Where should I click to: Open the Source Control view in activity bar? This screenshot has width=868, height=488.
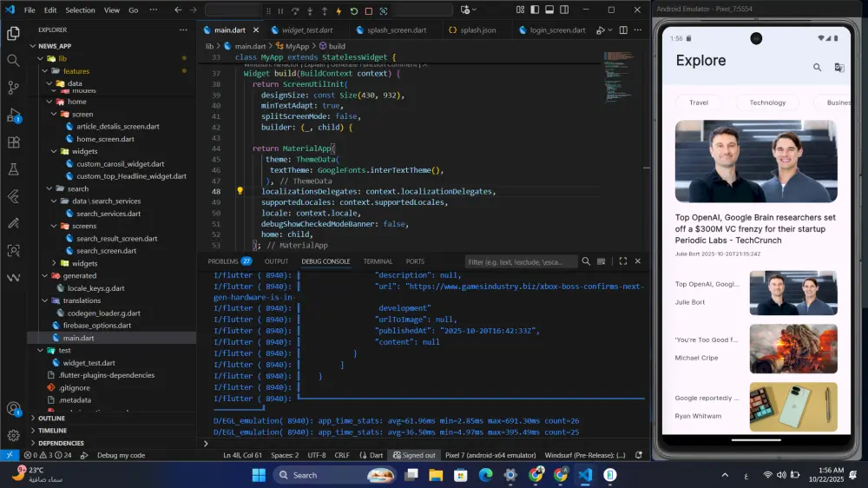13,88
